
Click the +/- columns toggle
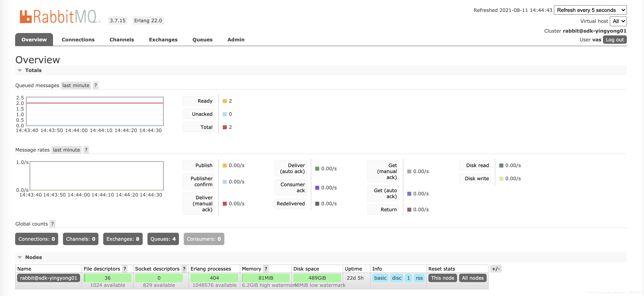click(x=496, y=269)
